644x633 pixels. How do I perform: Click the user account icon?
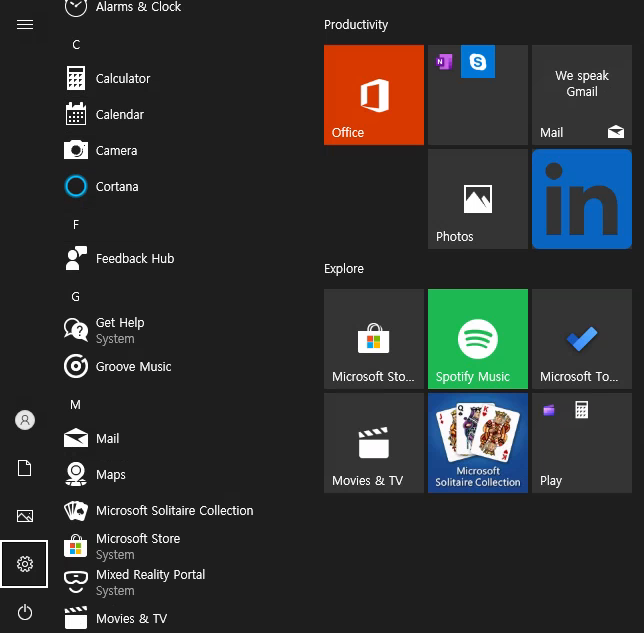point(25,420)
